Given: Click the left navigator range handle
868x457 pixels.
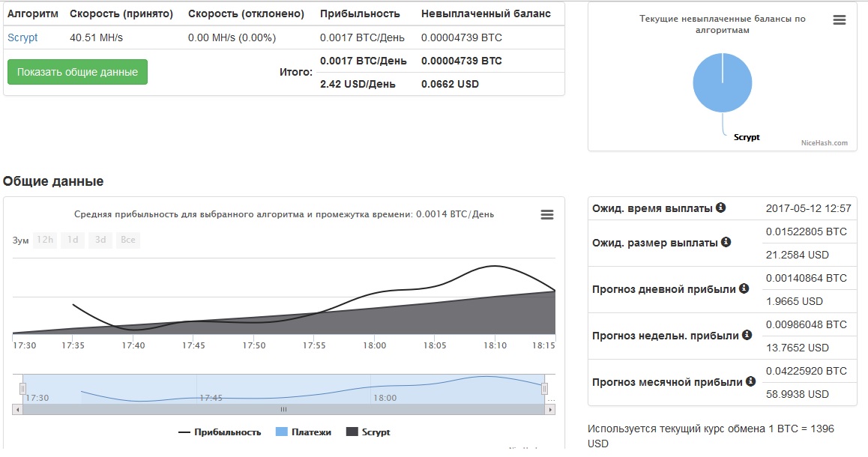Looking at the screenshot, I should pyautogui.click(x=22, y=388).
